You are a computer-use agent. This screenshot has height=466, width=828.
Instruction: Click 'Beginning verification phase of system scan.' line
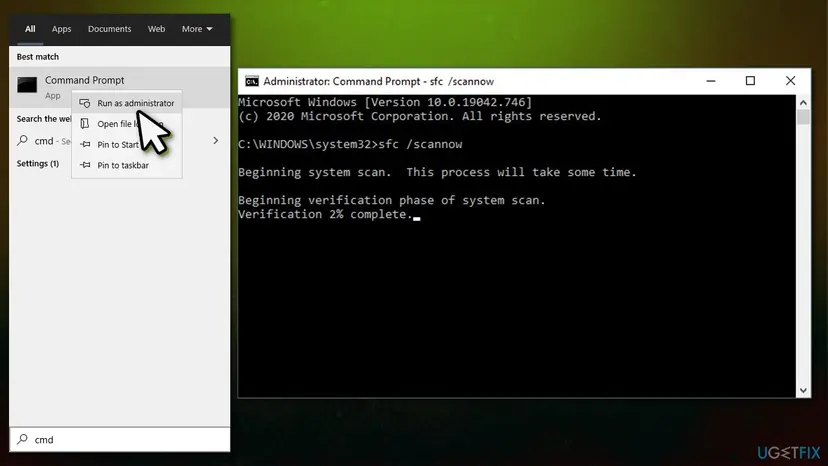pyautogui.click(x=391, y=200)
